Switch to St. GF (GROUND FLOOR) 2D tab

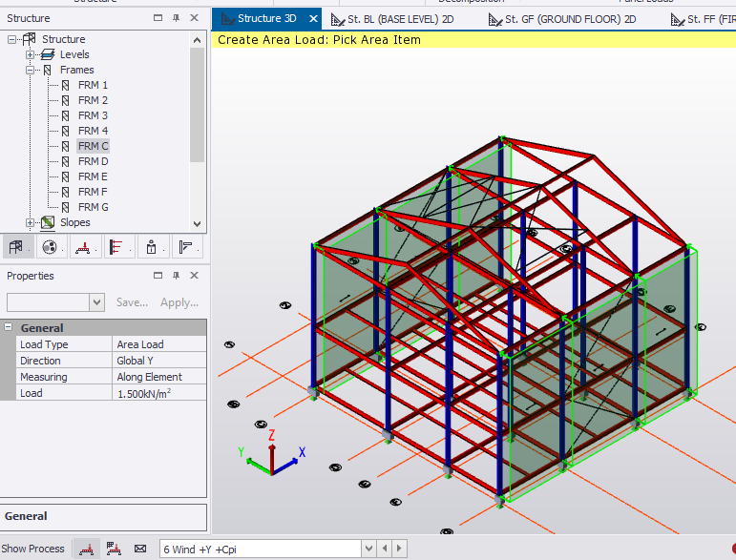(x=562, y=19)
